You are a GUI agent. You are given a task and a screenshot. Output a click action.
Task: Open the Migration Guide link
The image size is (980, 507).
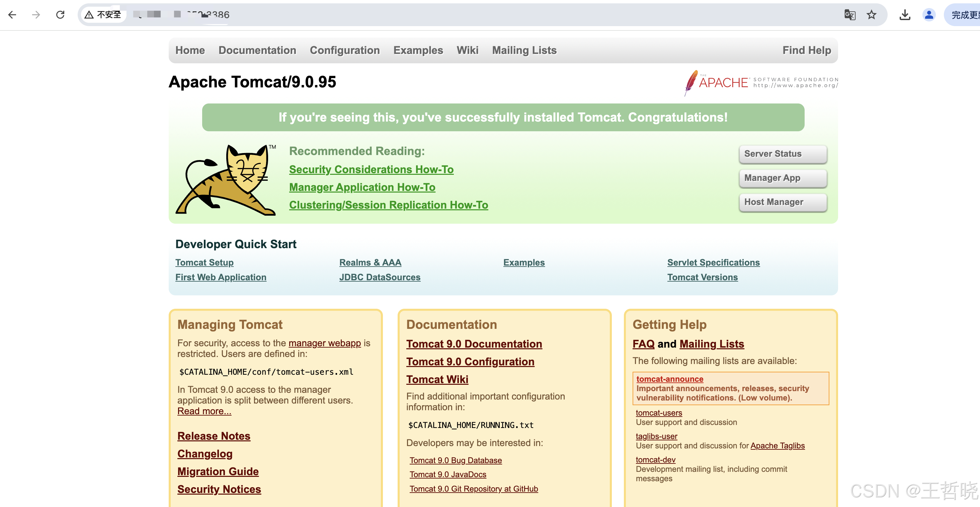click(218, 472)
